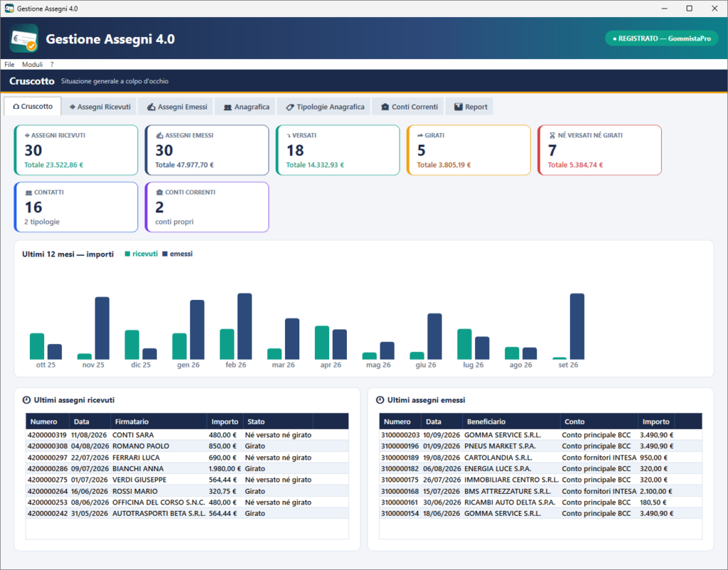Click the emessi blue legend swatch
The width and height of the screenshot is (728, 570).
(x=165, y=254)
